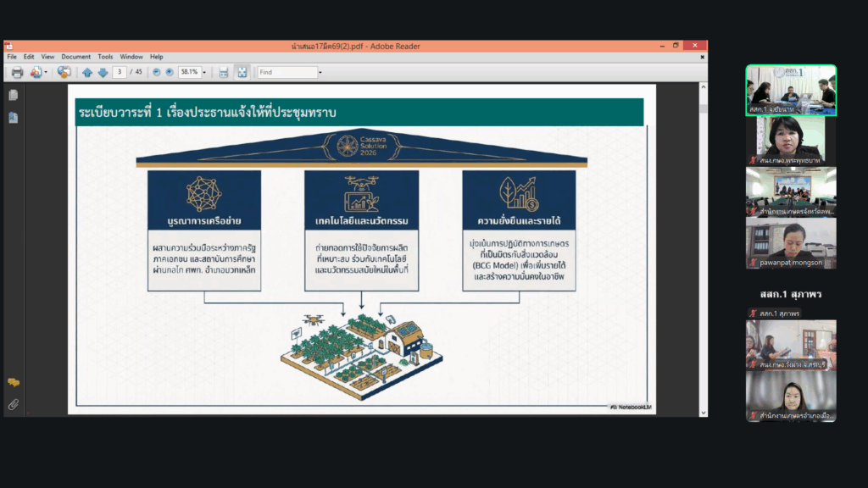Toggle the scrolling mode page display button
Image resolution: width=868 pixels, height=488 pixels.
[224, 73]
